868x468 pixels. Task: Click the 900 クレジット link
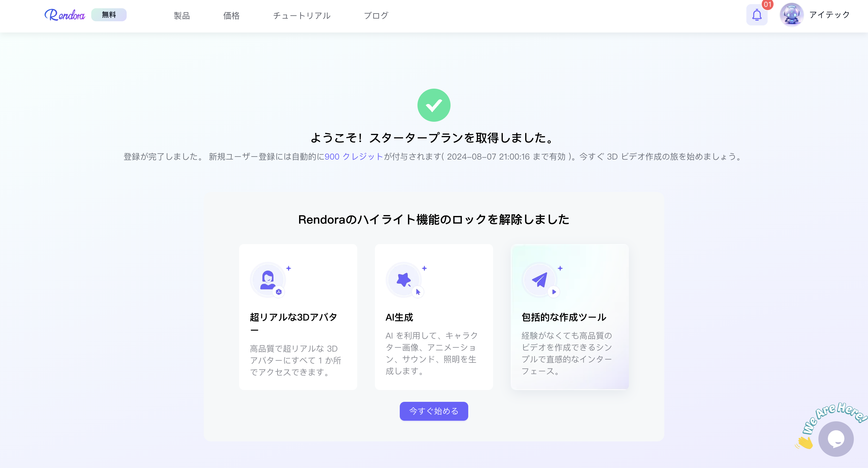[354, 157]
